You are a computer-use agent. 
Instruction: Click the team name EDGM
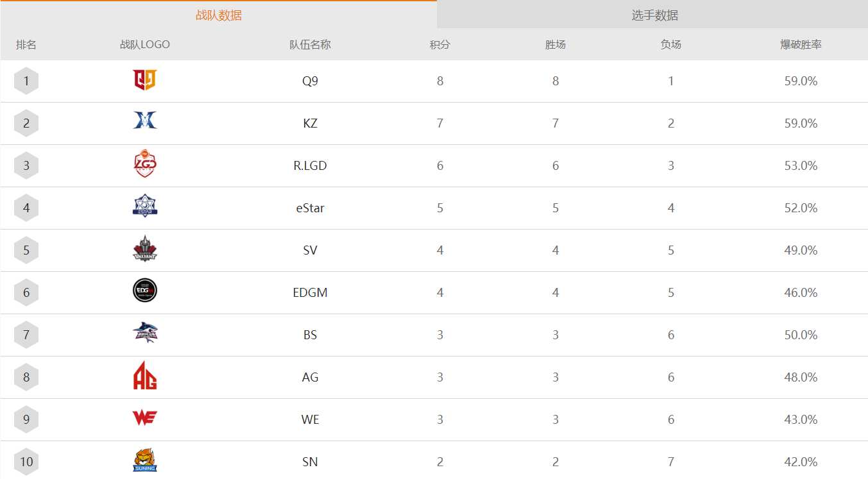pyautogui.click(x=310, y=292)
